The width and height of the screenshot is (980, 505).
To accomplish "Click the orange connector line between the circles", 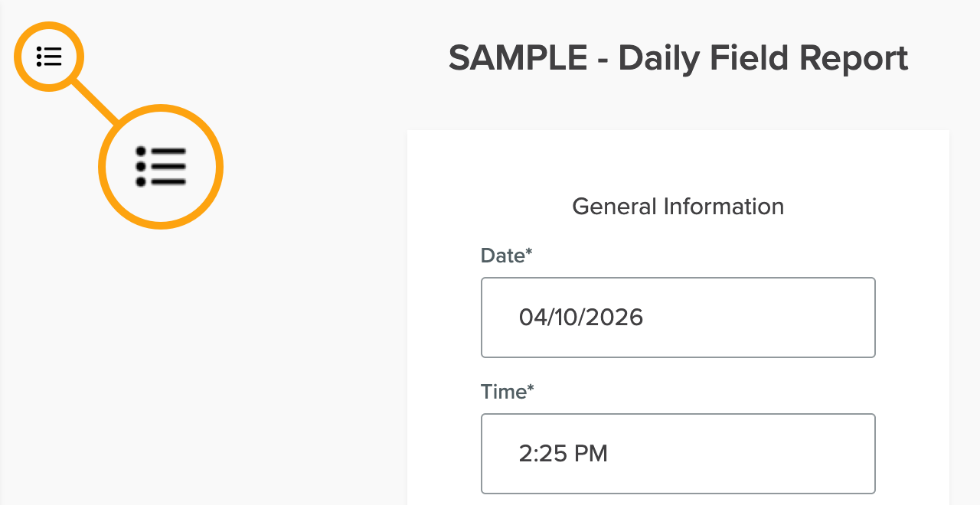I will (x=96, y=102).
